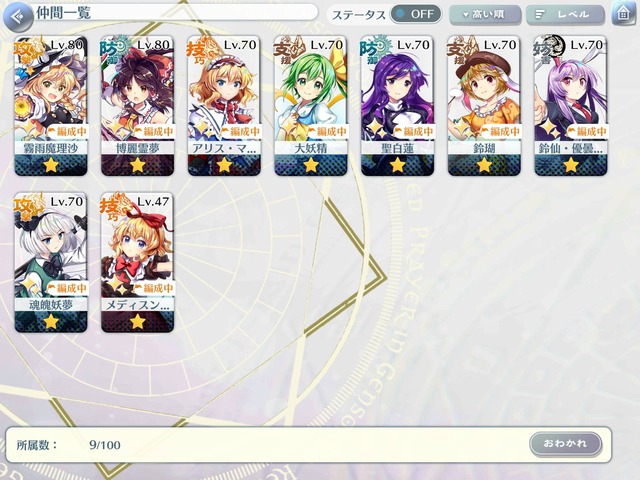Select the 博麗霊夢 character card
This screenshot has height=480, width=640.
click(138, 106)
